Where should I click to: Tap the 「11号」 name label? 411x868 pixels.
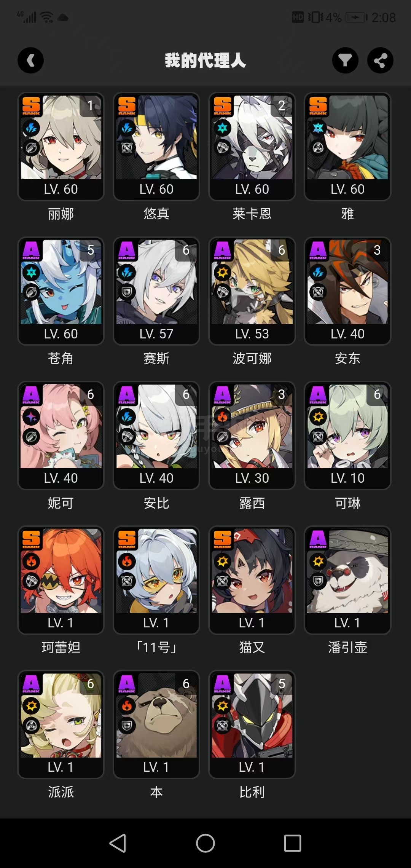coord(156,647)
